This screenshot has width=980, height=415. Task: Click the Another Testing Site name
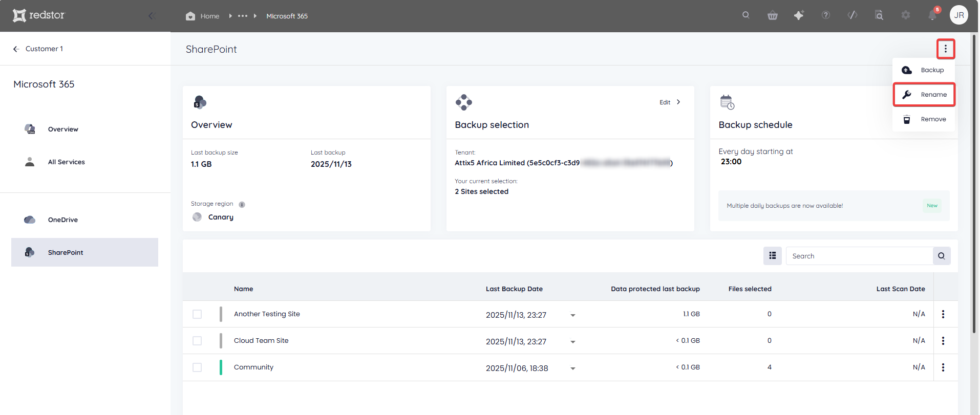click(x=267, y=314)
